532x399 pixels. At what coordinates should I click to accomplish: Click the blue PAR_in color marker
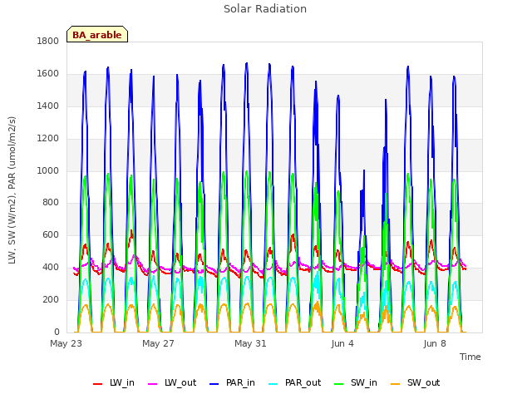point(214,384)
